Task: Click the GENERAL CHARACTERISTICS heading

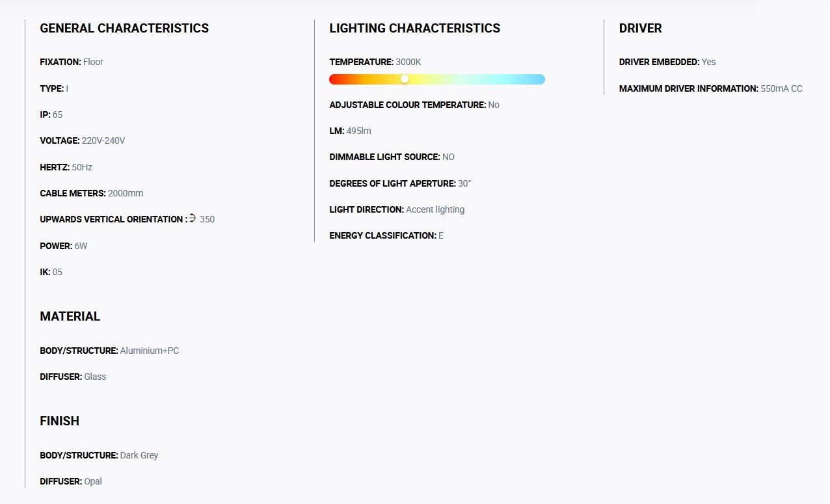Action: (x=124, y=28)
